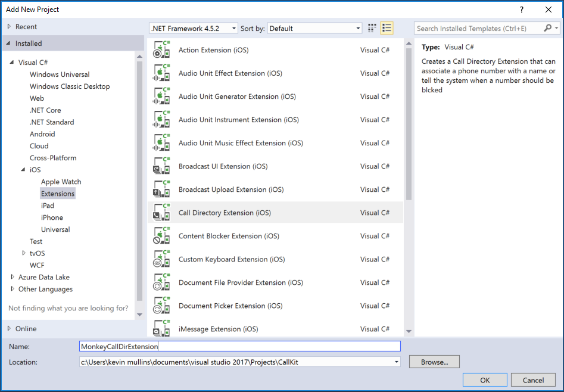564x392 pixels.
Task: Click the search magnifier icon
Action: (548, 27)
